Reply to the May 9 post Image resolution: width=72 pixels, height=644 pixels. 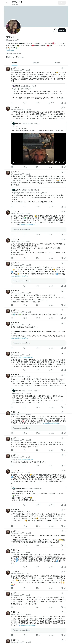12,103
